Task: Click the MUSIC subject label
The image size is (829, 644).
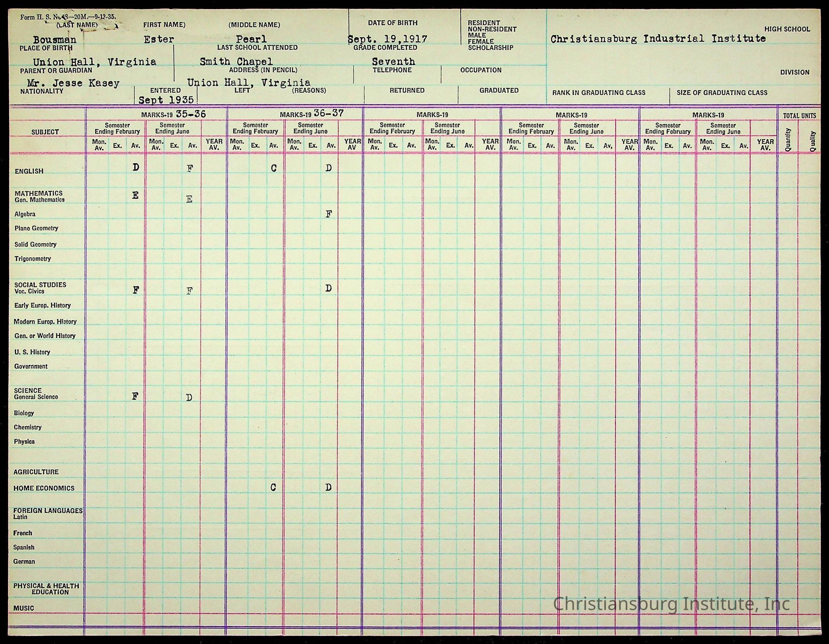Action: point(23,608)
